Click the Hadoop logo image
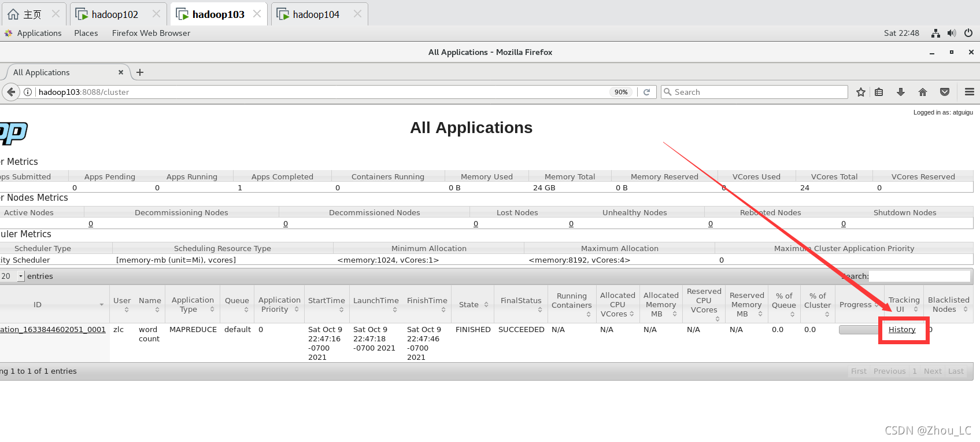The height and width of the screenshot is (442, 980). [13, 133]
